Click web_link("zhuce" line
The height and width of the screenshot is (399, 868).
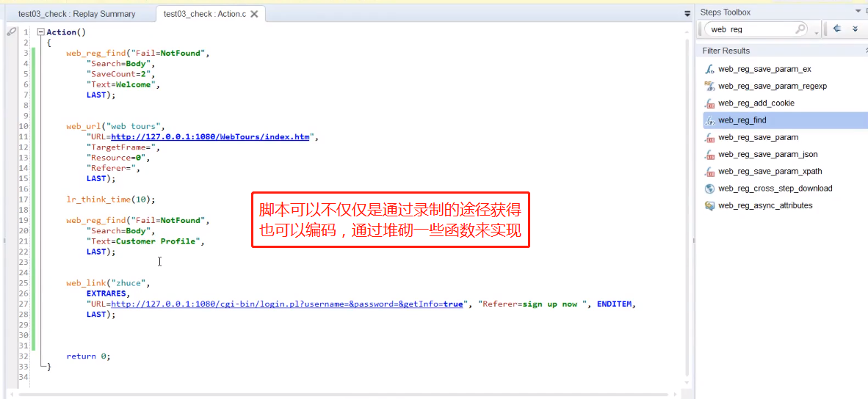coord(108,283)
